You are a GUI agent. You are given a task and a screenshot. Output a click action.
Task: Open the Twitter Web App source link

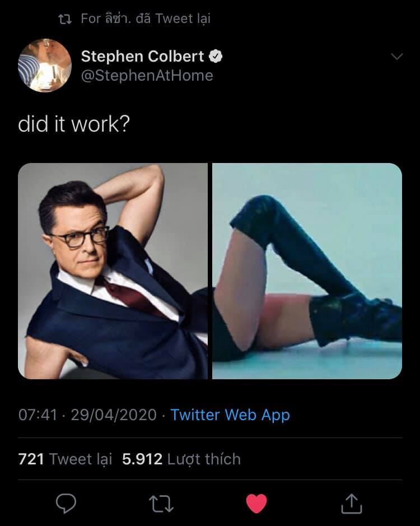click(x=230, y=415)
